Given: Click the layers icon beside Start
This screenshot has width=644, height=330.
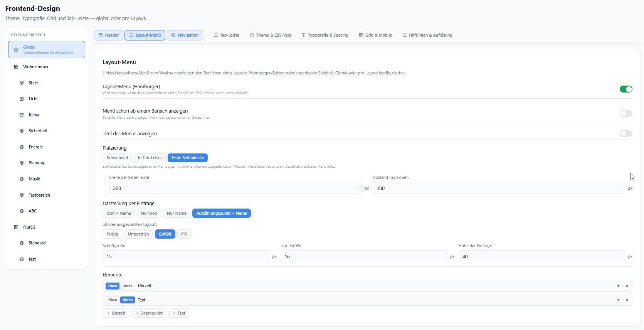Looking at the screenshot, I should click(x=22, y=83).
